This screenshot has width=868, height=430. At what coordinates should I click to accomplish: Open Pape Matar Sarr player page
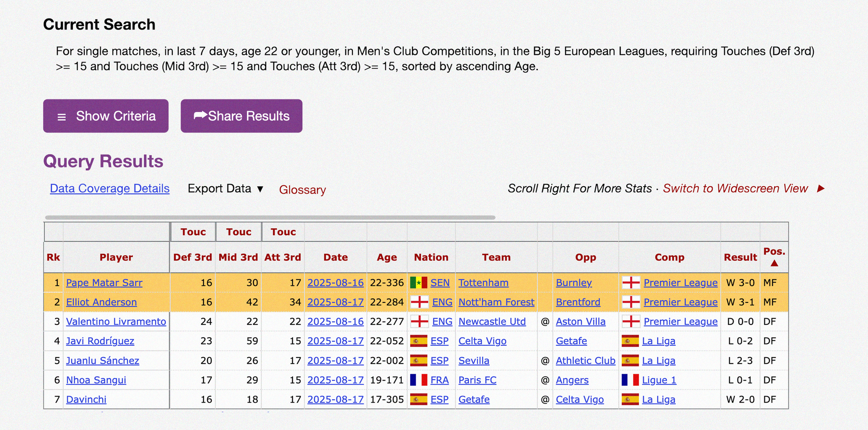coord(104,283)
